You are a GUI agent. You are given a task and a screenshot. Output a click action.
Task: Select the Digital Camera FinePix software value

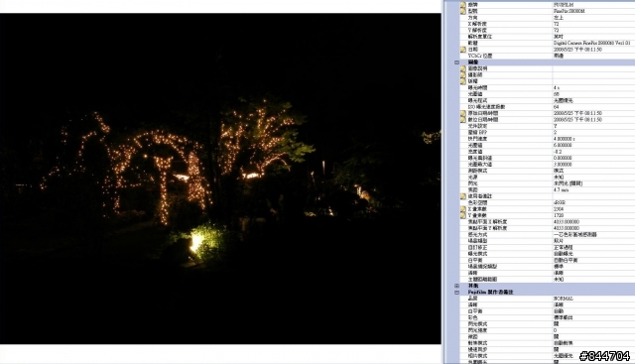pos(591,43)
